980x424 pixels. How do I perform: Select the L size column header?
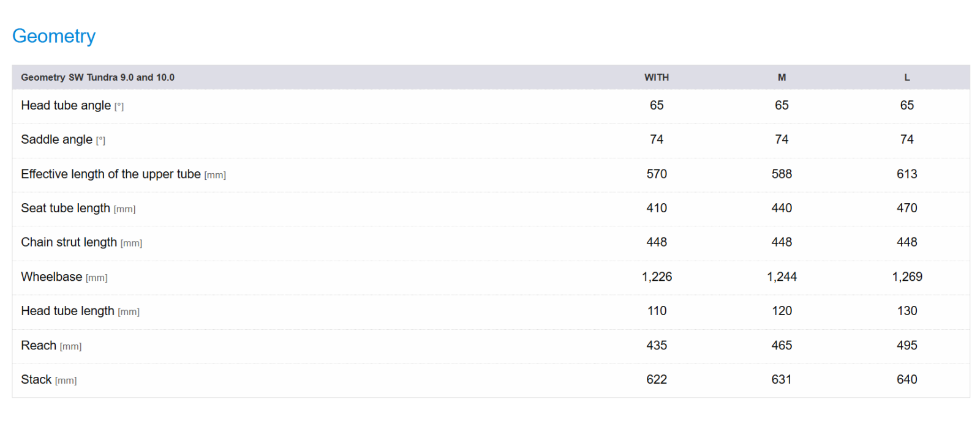tap(907, 78)
